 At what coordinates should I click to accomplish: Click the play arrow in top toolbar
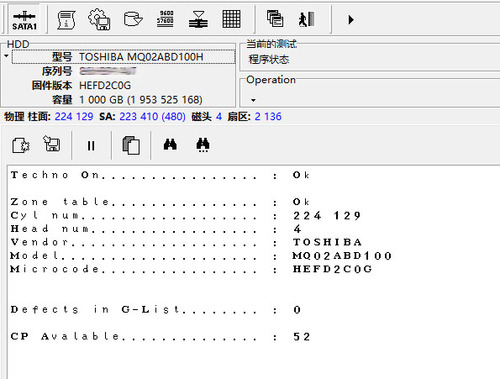click(350, 20)
